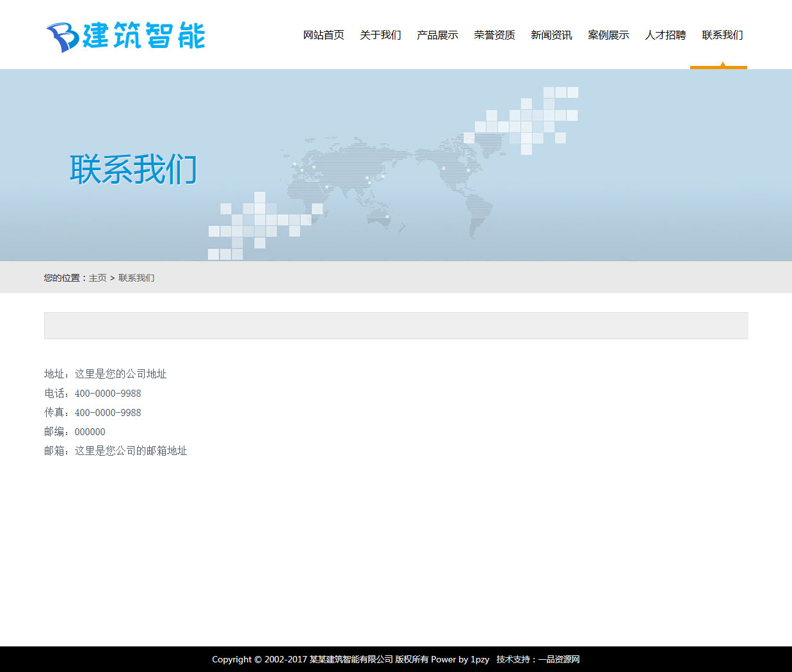Image resolution: width=792 pixels, height=672 pixels.
Task: Click the 地址 company address line
Action: (x=106, y=374)
